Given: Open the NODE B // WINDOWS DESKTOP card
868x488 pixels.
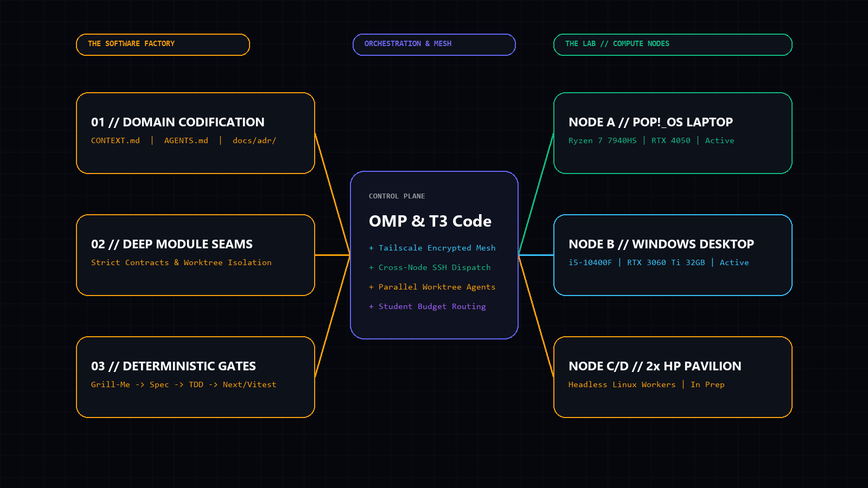Looking at the screenshot, I should point(673,255).
